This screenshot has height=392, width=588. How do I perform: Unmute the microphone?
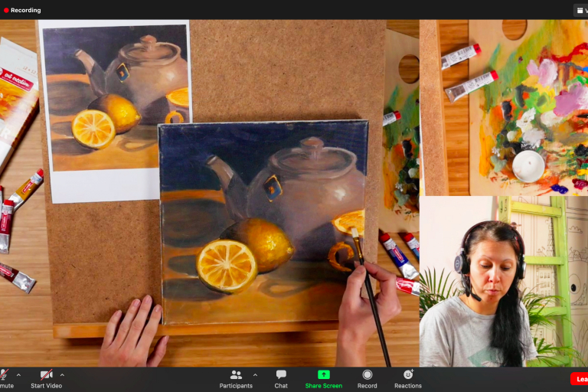(x=5, y=374)
